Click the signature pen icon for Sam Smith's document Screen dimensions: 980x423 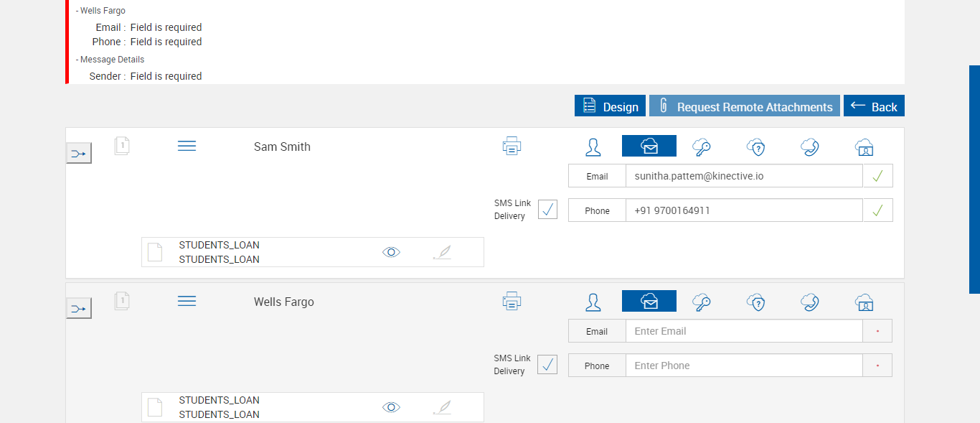(x=443, y=252)
